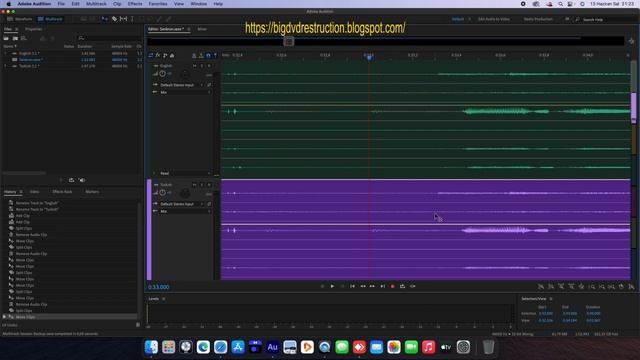Image resolution: width=640 pixels, height=360 pixels.
Task: Click New File icon in Files panel
Action: pos(24,38)
